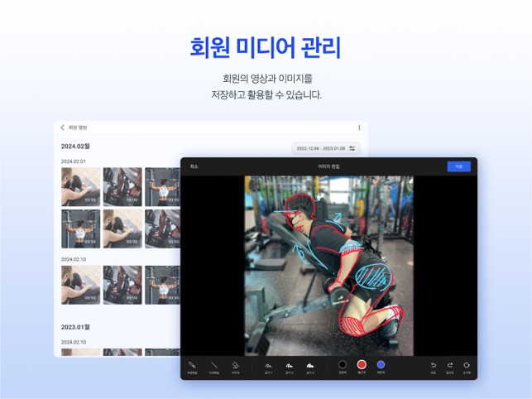Viewport: 532px width, 399px height.
Task: Undo the last drawing stroke
Action: tap(434, 368)
